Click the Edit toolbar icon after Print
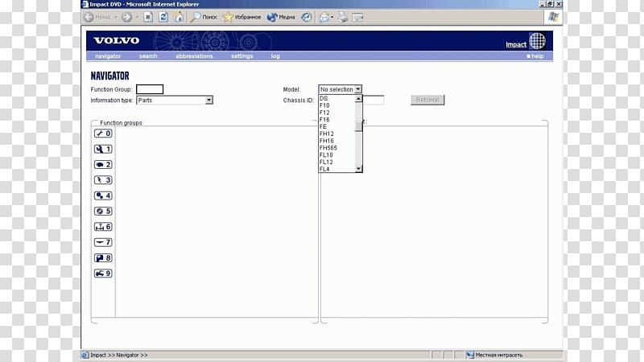This screenshot has height=362, width=644. [x=357, y=17]
